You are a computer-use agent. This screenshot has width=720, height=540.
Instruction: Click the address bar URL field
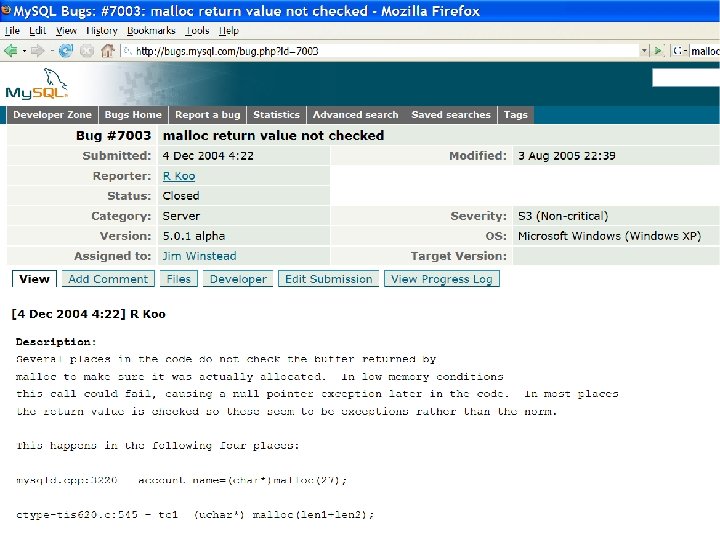pyautogui.click(x=381, y=51)
